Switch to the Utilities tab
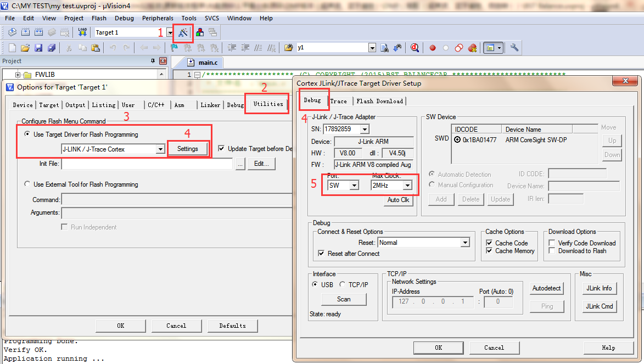 click(268, 104)
